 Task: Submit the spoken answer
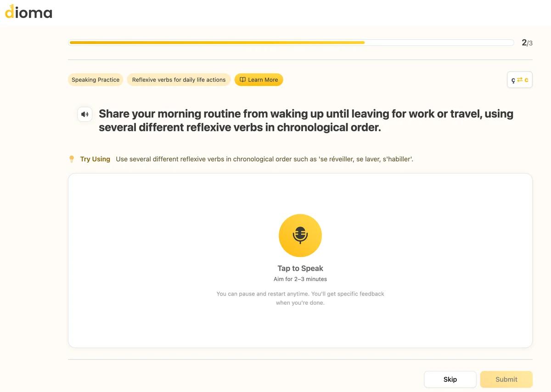click(x=506, y=380)
